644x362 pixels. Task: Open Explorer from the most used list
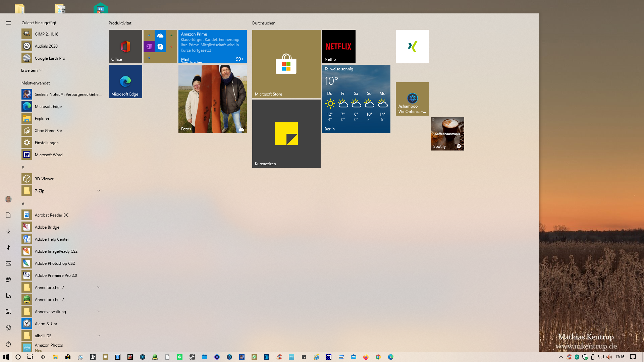(x=62, y=119)
